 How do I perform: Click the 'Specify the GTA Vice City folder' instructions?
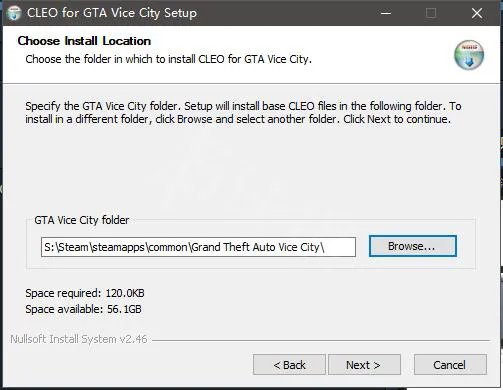[x=243, y=113]
